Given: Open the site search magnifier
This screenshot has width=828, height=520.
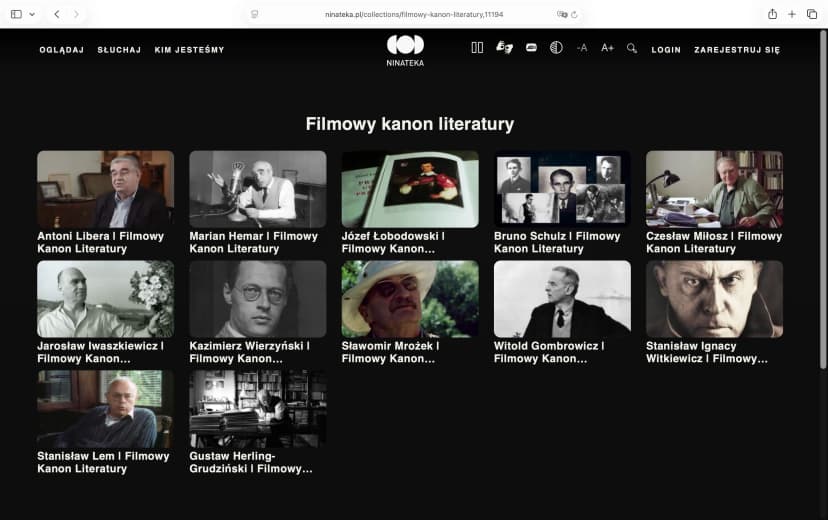Looking at the screenshot, I should point(632,48).
